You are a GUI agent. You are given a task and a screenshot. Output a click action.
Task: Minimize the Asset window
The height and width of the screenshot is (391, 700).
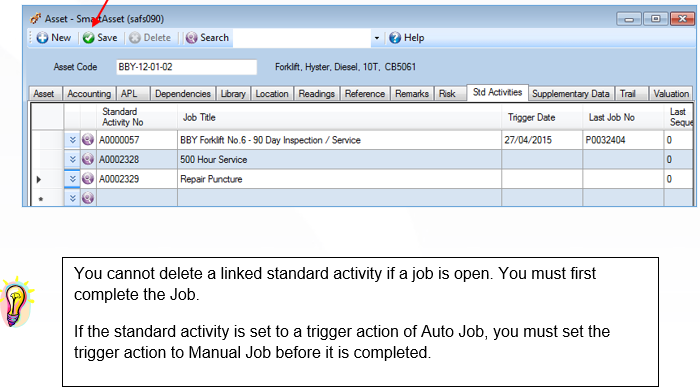(629, 19)
